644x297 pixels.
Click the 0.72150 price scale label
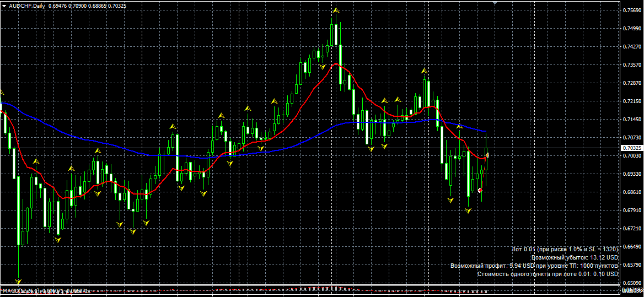click(x=632, y=101)
